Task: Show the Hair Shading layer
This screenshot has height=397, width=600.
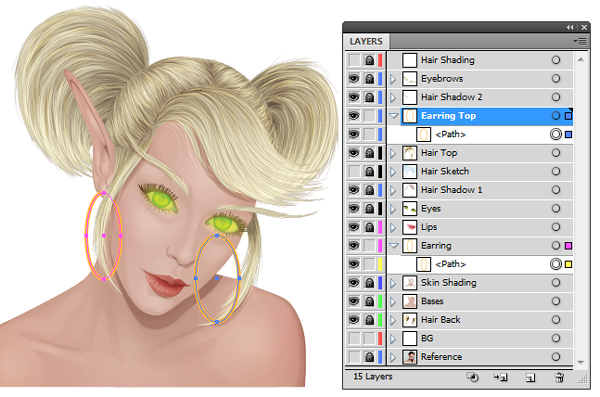Action: 354,60
